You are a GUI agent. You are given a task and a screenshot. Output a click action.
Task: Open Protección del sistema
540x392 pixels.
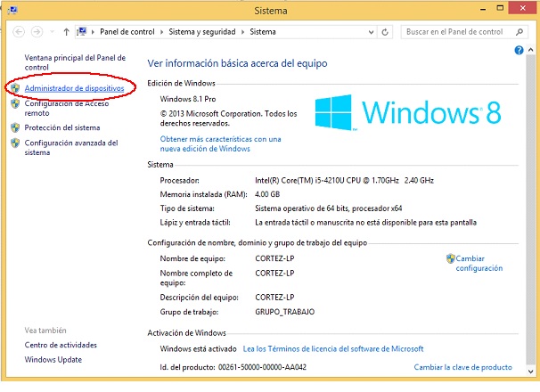point(62,127)
